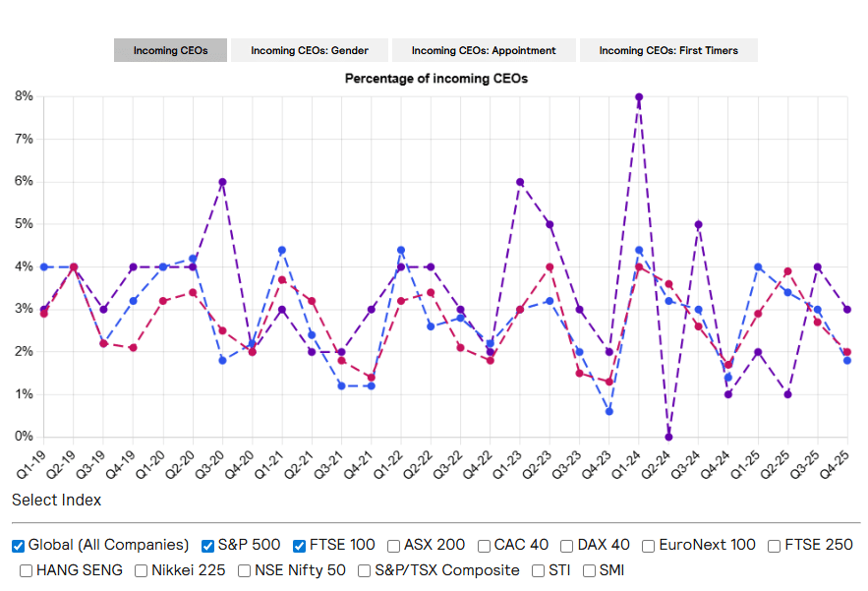The width and height of the screenshot is (868, 591).
Task: Click the Incoming CEOs tab
Action: [170, 50]
